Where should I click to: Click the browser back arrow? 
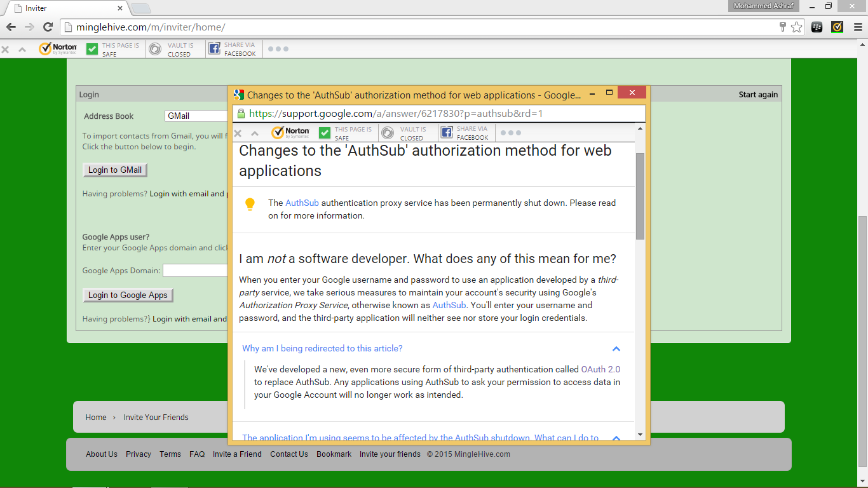coord(11,27)
